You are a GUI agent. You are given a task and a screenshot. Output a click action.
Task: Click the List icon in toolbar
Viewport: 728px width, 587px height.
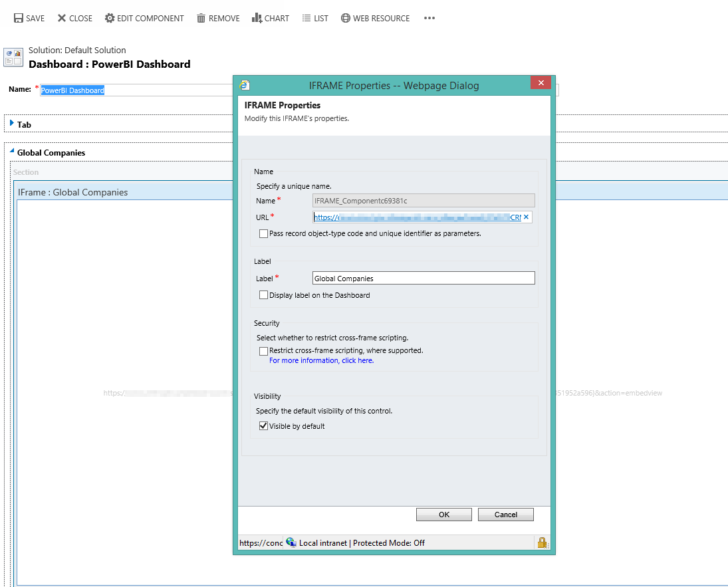point(306,19)
